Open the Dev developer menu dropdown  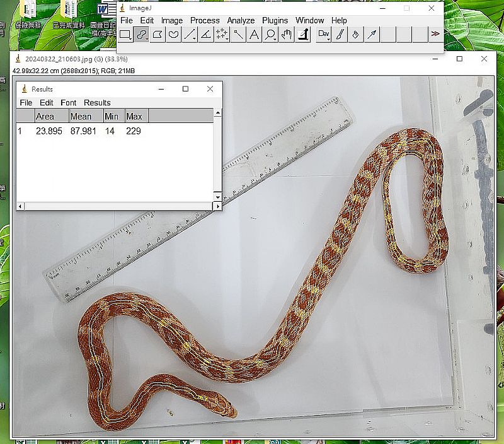323,35
